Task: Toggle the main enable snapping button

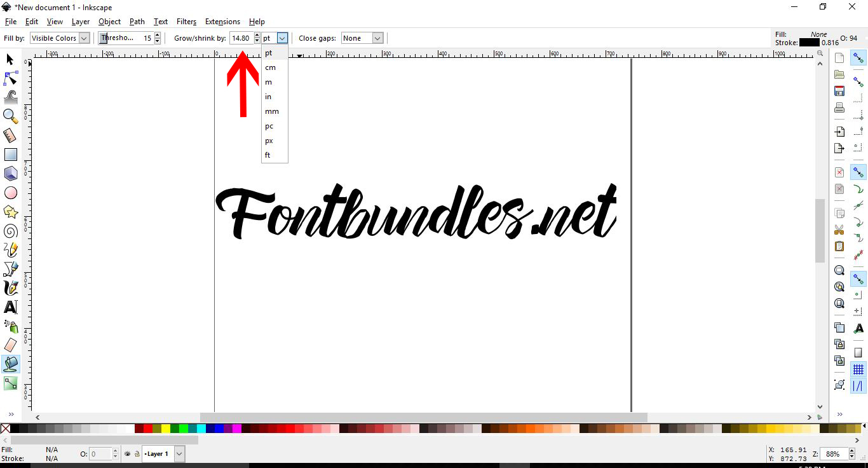Action: pyautogui.click(x=858, y=58)
